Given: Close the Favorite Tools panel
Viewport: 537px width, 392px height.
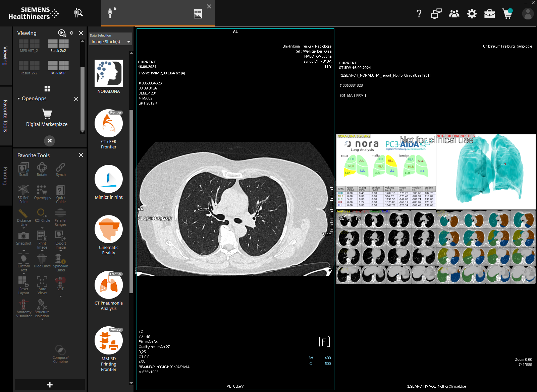Looking at the screenshot, I should pyautogui.click(x=81, y=155).
